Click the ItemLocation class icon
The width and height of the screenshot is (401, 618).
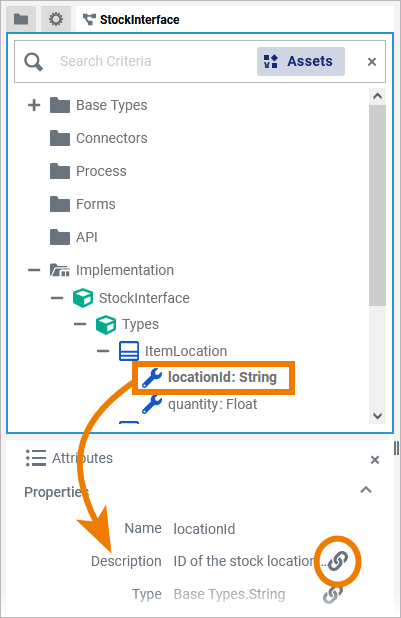[x=129, y=351]
